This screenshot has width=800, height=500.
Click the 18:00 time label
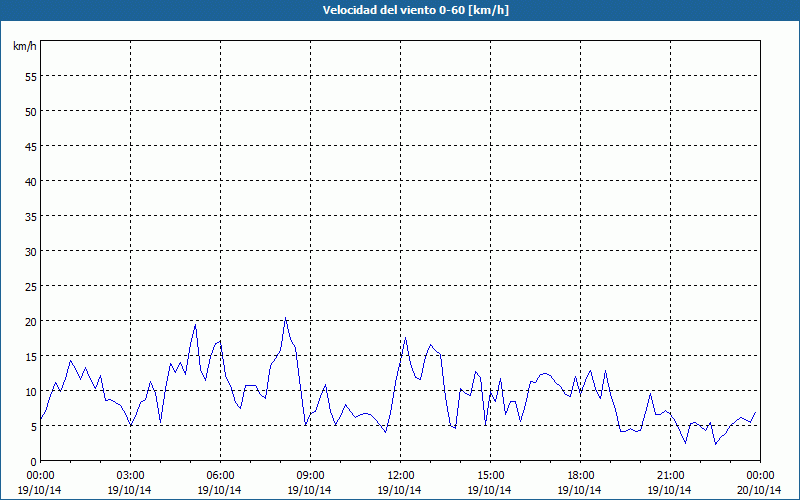pos(581,476)
